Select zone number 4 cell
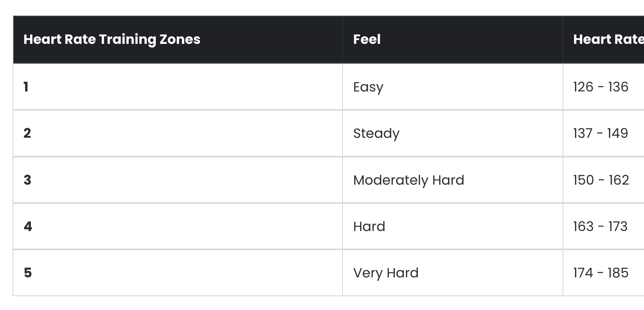644x310 pixels. [x=28, y=226]
